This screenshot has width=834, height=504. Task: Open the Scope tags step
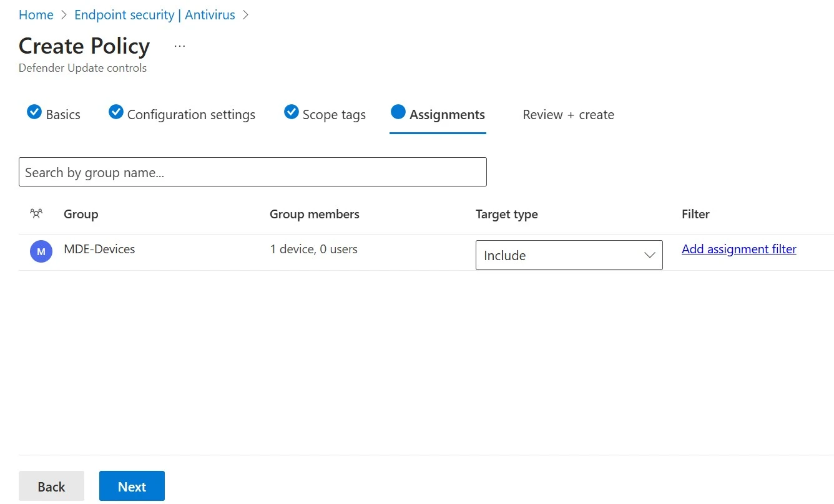click(x=334, y=115)
